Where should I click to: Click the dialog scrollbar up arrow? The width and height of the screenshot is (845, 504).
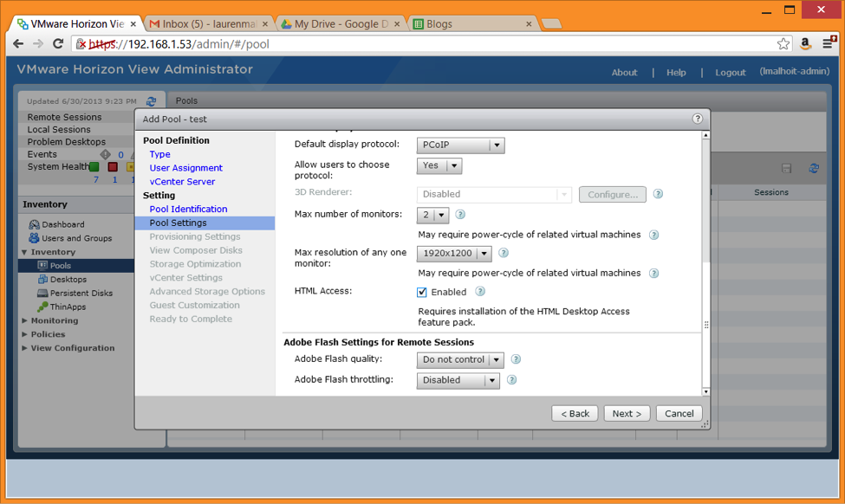(x=706, y=135)
